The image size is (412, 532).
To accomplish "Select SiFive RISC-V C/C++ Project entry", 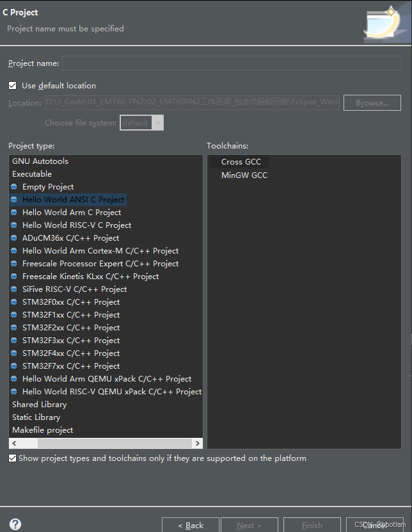I will click(x=75, y=289).
